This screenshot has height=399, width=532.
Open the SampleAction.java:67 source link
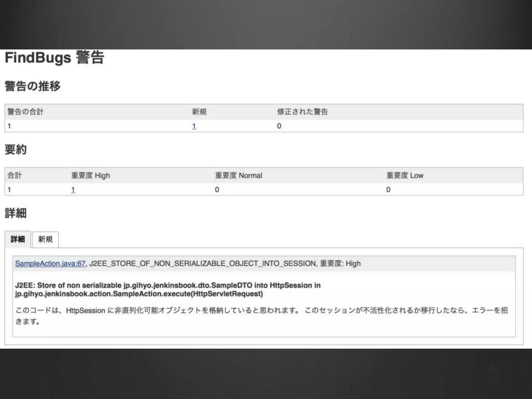coord(50,263)
